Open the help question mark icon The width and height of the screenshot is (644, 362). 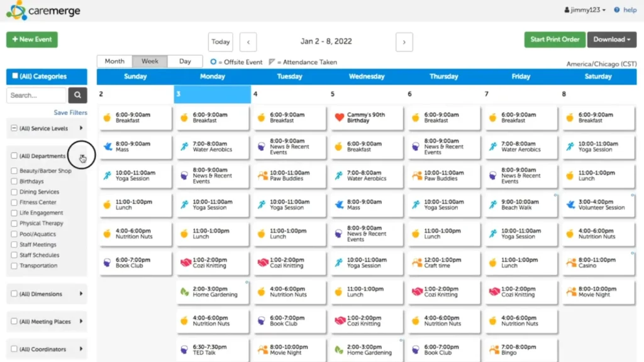pyautogui.click(x=617, y=10)
